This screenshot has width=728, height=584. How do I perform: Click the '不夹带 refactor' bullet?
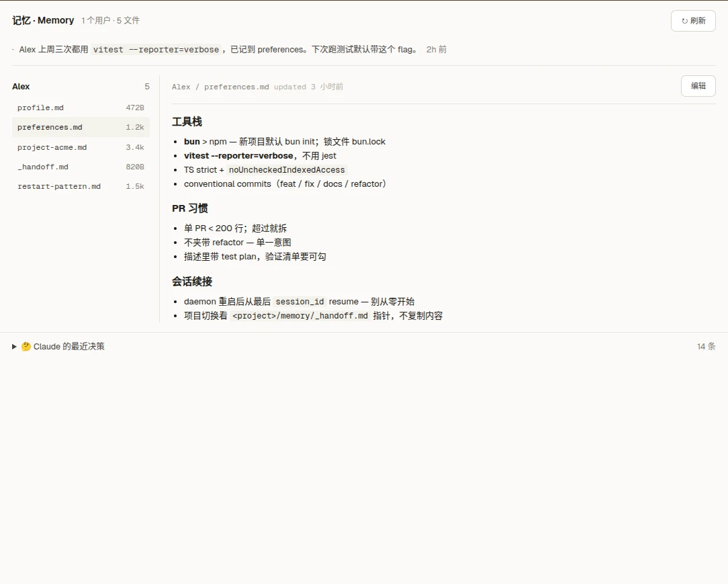pos(238,243)
